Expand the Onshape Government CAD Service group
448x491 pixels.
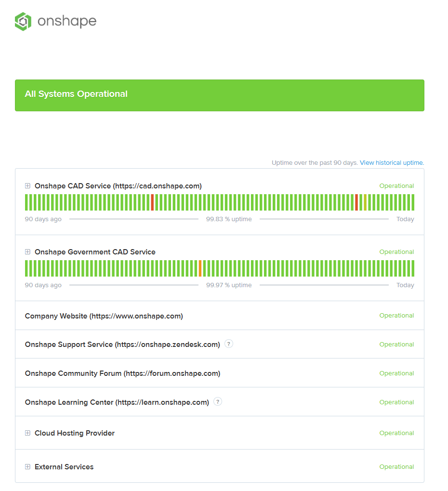click(27, 252)
